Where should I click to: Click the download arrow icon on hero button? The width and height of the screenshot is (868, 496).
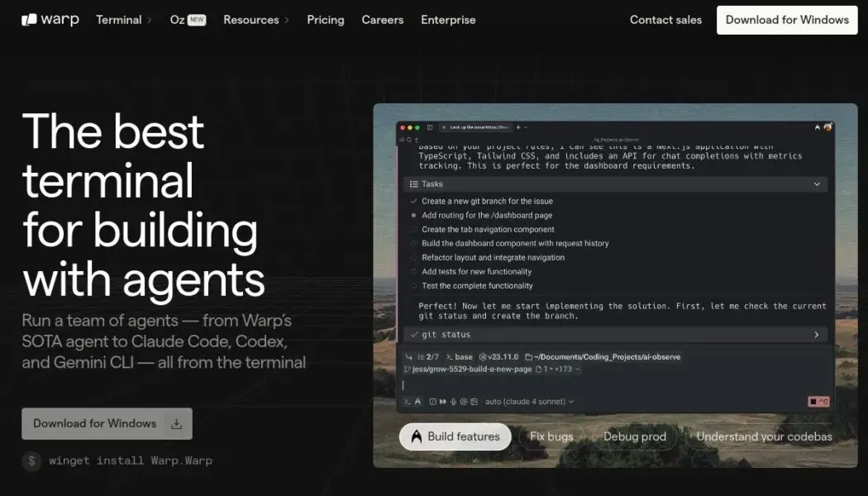[177, 424]
